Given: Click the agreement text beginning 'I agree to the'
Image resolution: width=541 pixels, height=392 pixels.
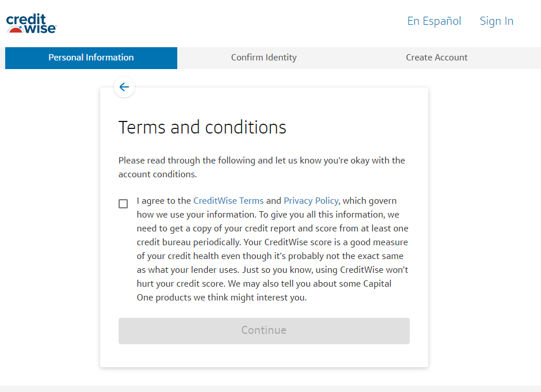Looking at the screenshot, I should coord(273,249).
